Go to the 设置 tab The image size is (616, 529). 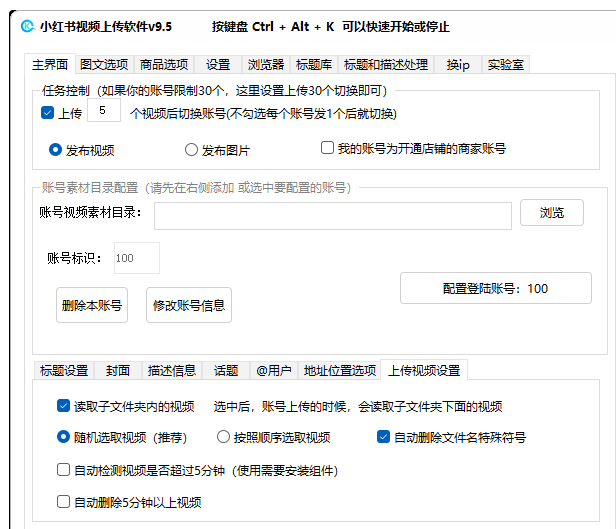tap(218, 64)
